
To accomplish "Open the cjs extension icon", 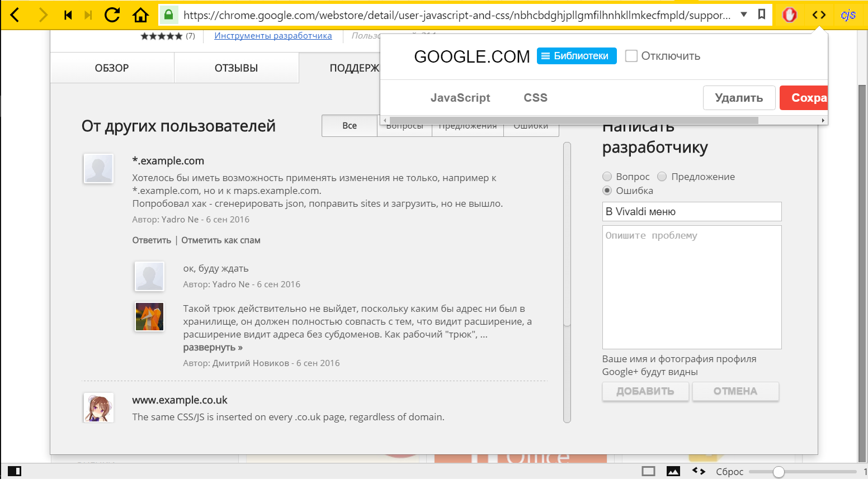I will 848,15.
